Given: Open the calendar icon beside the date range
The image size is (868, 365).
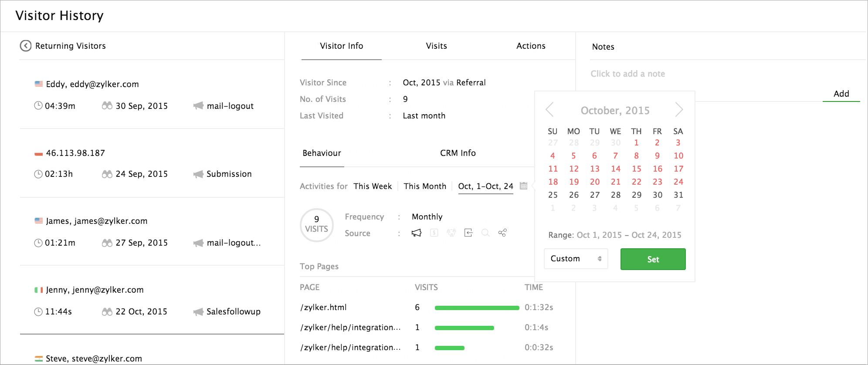Looking at the screenshot, I should (x=524, y=186).
